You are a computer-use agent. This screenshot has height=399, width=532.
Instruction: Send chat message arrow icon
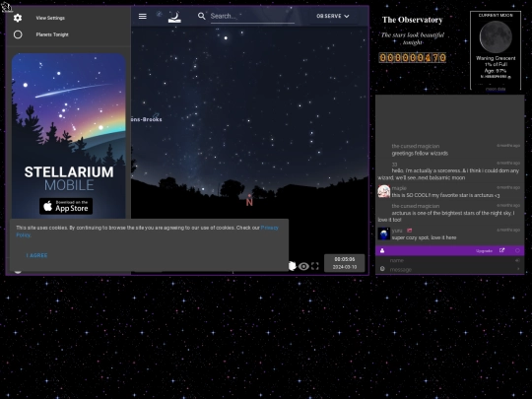518,269
